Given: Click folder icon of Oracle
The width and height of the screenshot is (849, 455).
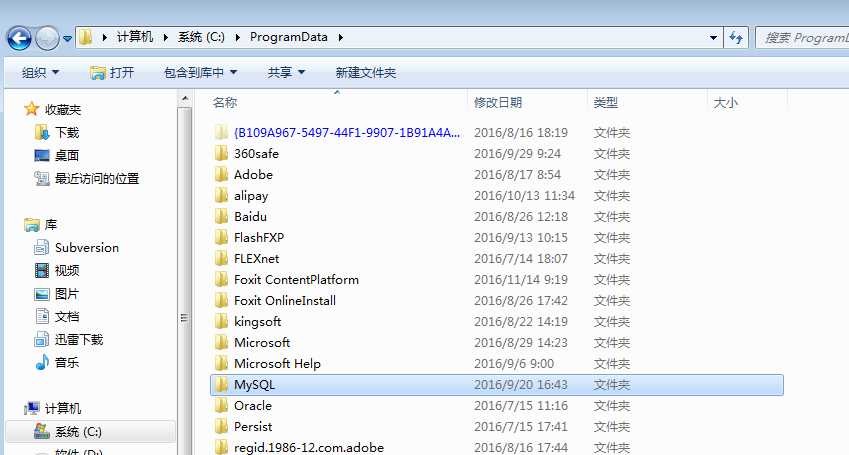Looking at the screenshot, I should pos(221,406).
